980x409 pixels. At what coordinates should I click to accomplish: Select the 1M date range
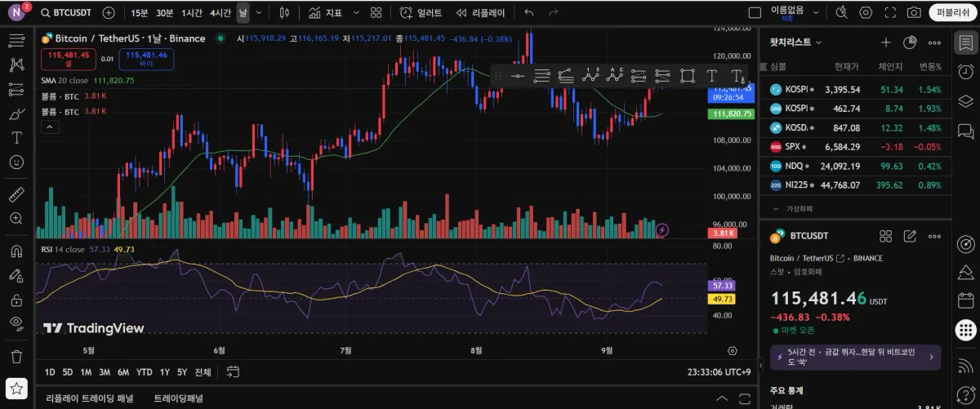pos(86,372)
